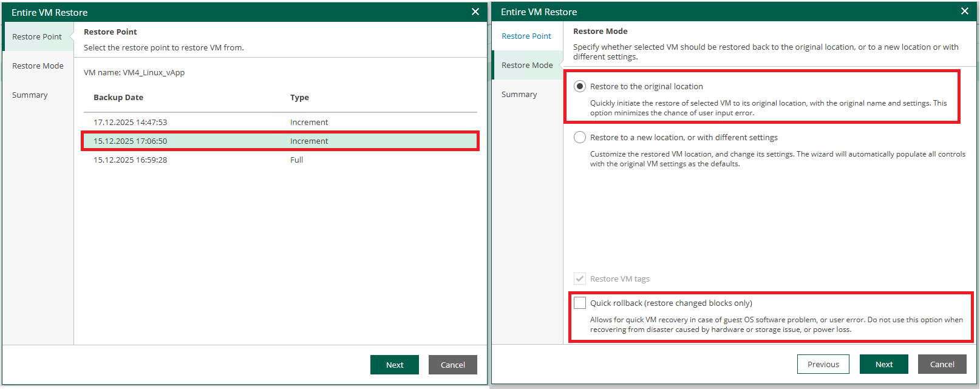980x389 pixels.
Task: Click Cancel in the Restore Point dialog
Action: tap(453, 365)
